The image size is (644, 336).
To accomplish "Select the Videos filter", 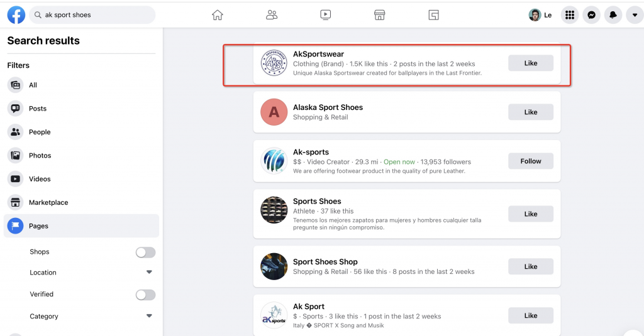I will [x=81, y=179].
